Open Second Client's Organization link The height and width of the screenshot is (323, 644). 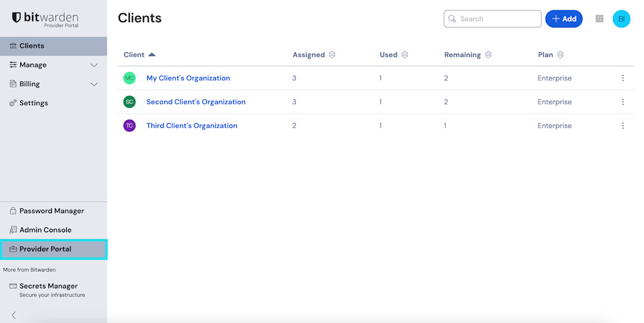tap(196, 102)
